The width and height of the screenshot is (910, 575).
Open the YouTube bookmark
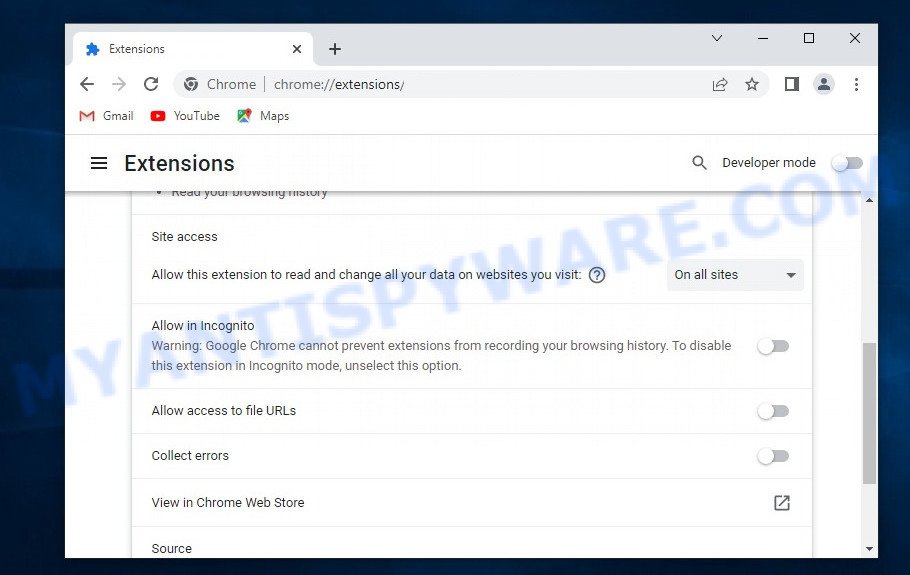[x=185, y=116]
